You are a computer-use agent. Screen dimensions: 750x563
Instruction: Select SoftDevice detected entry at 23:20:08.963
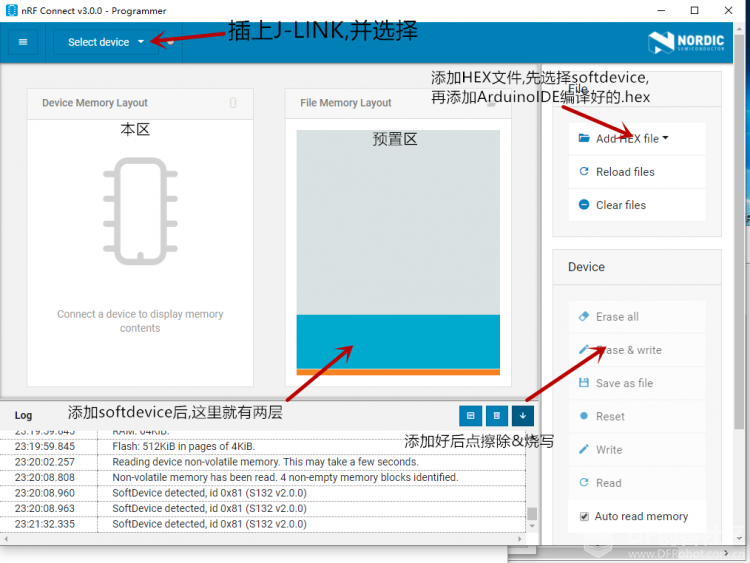[263, 508]
